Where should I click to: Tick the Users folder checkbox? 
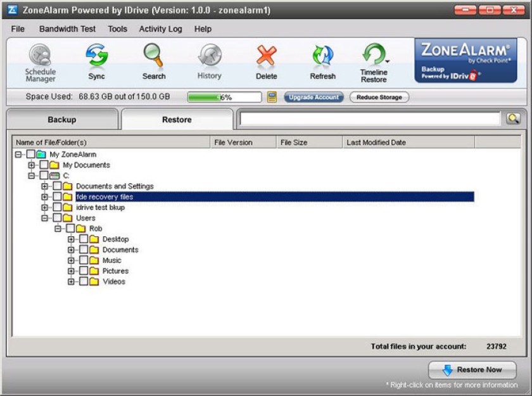tap(57, 218)
